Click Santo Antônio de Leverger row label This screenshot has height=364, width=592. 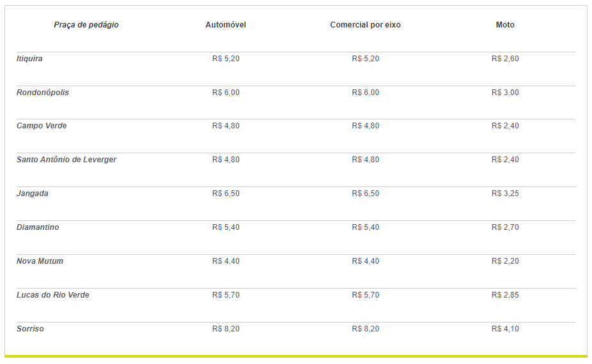66,160
